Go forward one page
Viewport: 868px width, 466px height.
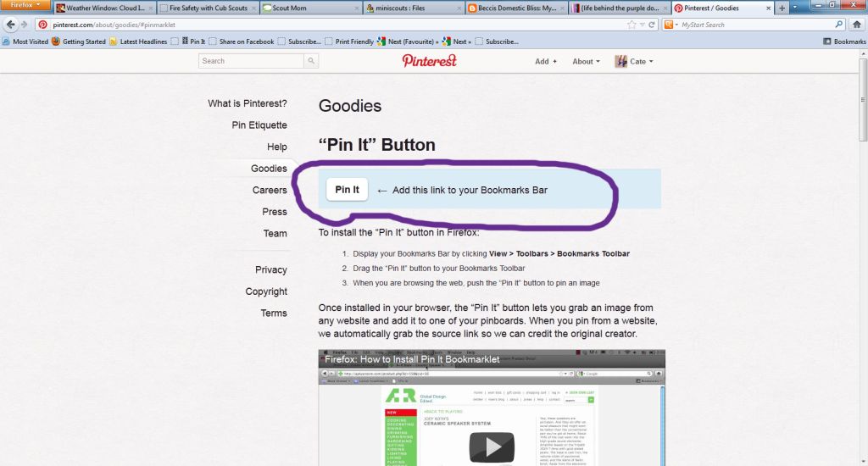coord(24,25)
